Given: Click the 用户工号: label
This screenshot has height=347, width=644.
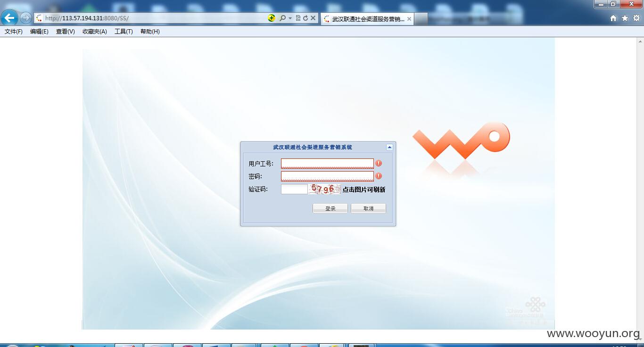Looking at the screenshot, I should [x=261, y=164].
